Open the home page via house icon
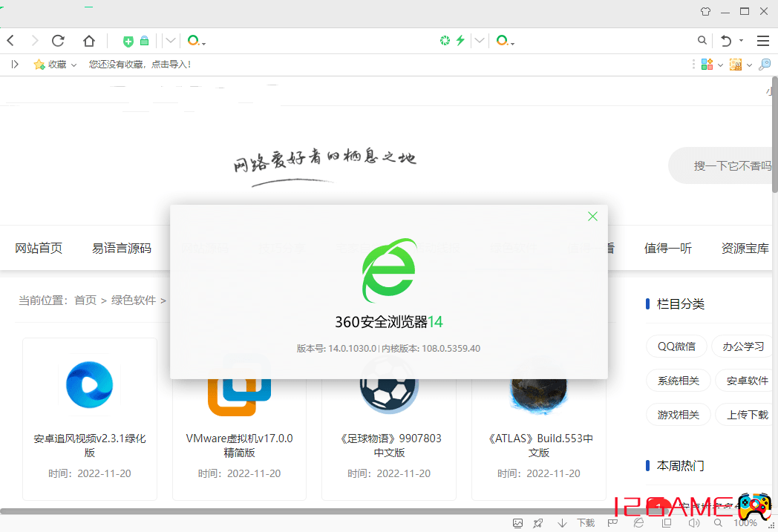The image size is (778, 532). [x=89, y=41]
